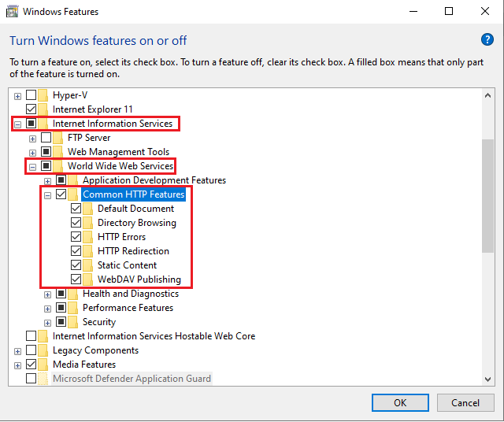The height and width of the screenshot is (422, 504).
Task: Expand the Application Development Features node
Action: [x=47, y=181]
